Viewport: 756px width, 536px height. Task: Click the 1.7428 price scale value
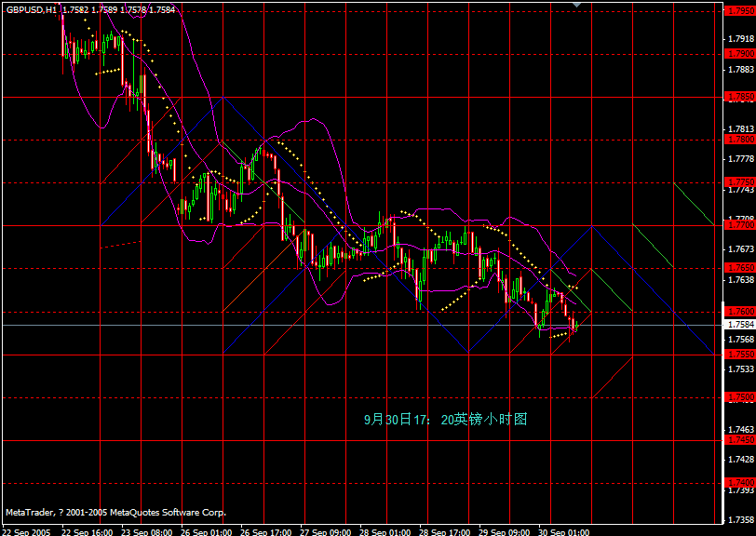click(x=741, y=460)
